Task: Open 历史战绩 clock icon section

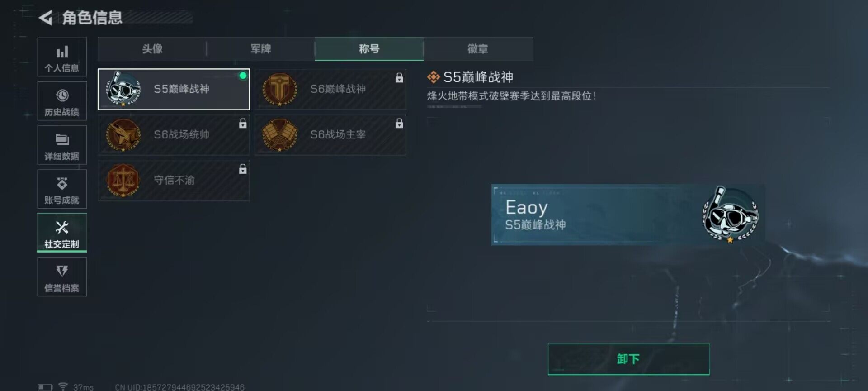Action: click(62, 101)
